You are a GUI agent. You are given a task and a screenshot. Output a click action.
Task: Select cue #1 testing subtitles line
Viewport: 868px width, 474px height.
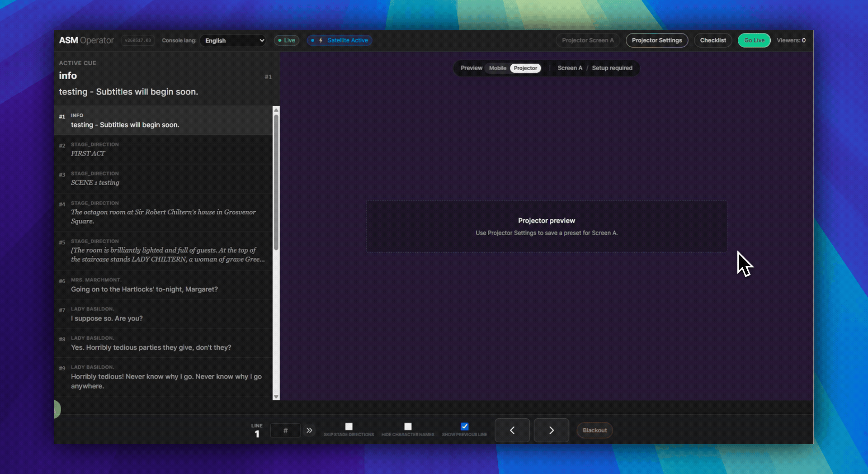pos(163,121)
